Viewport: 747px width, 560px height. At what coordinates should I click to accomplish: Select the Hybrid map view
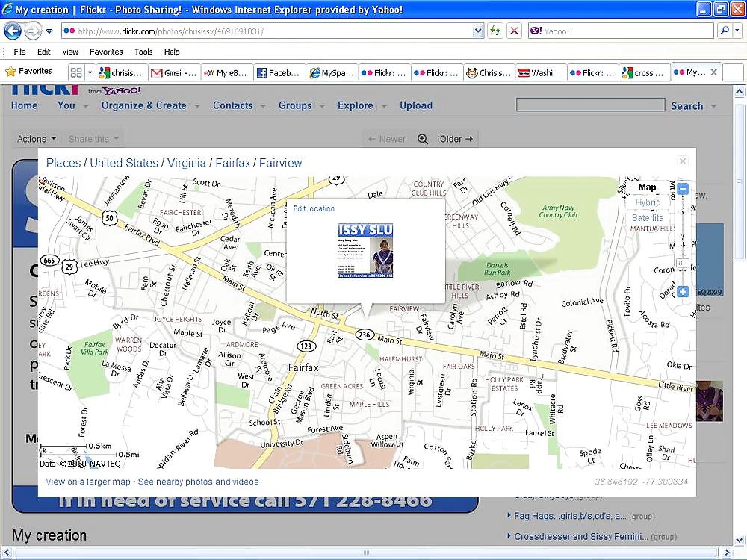click(x=648, y=202)
